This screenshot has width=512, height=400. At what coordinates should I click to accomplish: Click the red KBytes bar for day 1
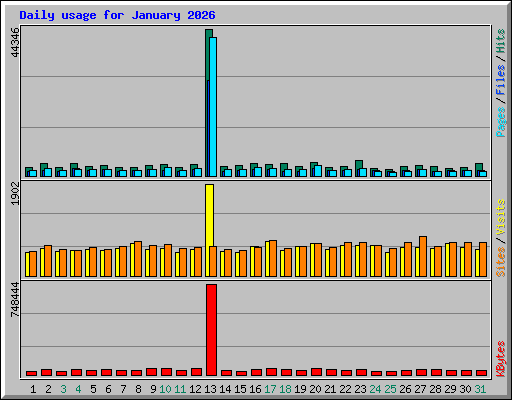[31, 374]
